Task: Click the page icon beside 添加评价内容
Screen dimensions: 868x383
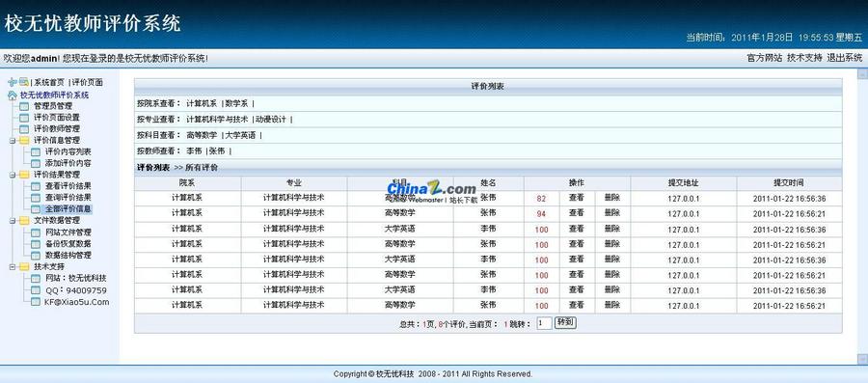Action: (x=36, y=163)
